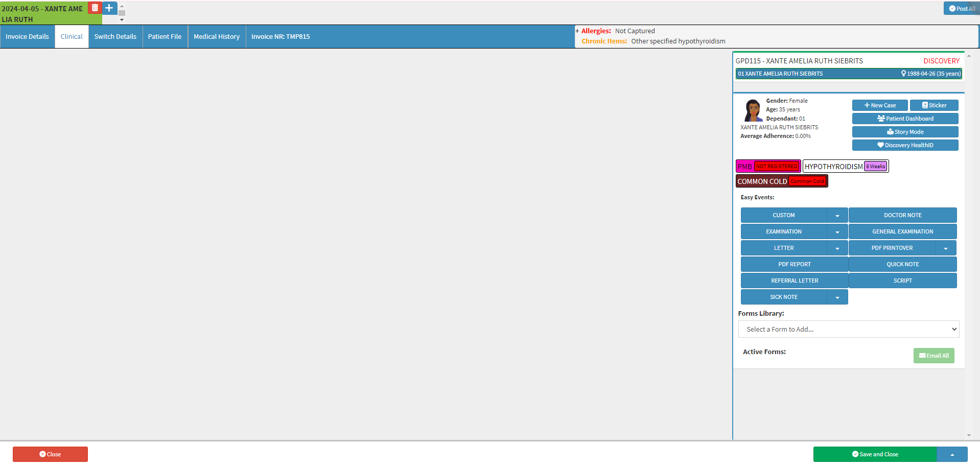Open Discovery HealthID heart button

pos(905,145)
